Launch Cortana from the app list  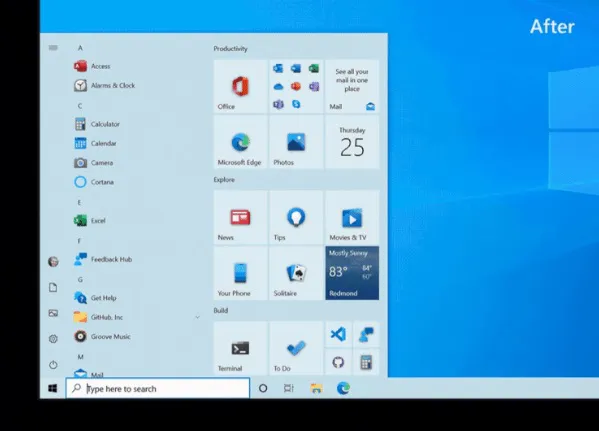(94, 182)
